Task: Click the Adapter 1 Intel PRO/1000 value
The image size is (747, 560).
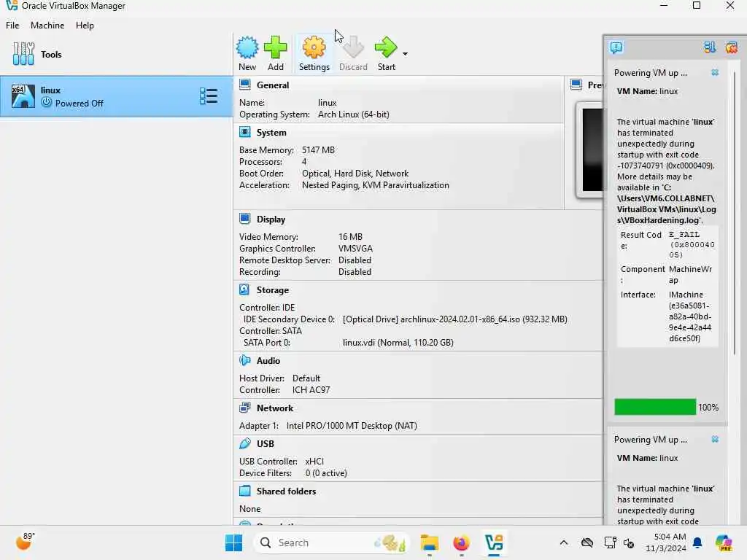Action: click(x=352, y=426)
